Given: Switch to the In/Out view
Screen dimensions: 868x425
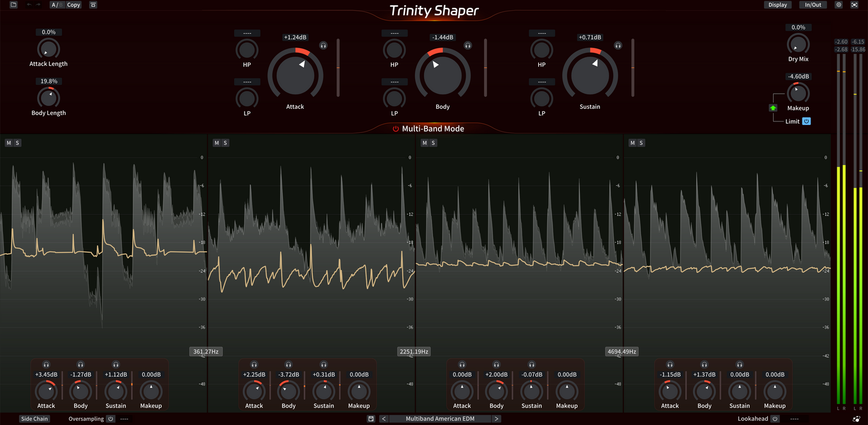Looking at the screenshot, I should point(813,4).
